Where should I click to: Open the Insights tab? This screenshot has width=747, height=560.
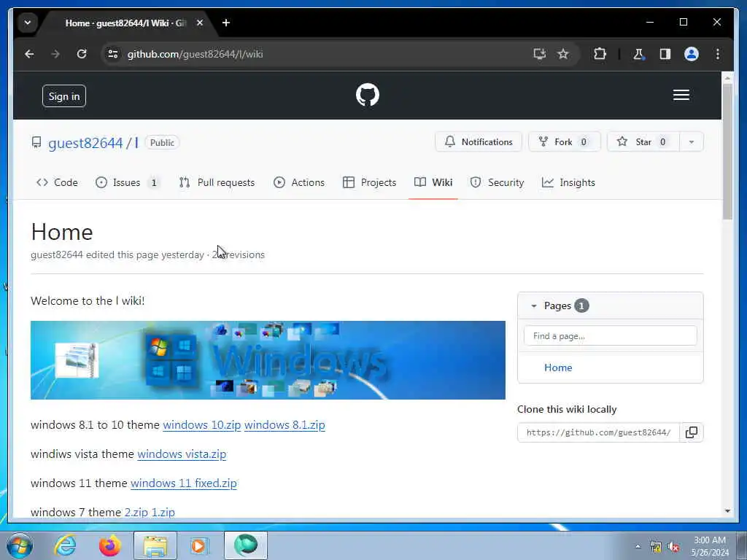568,182
